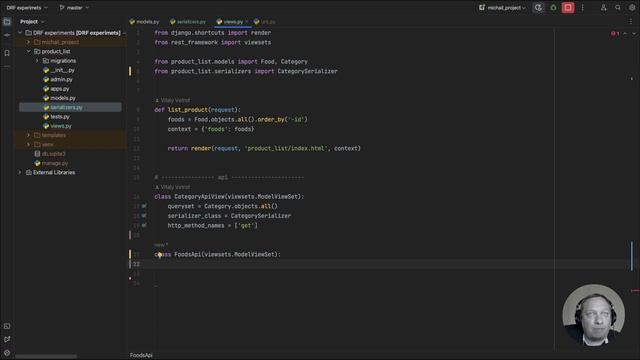Click override gutter icon on queryset line
The image size is (640, 360).
(x=144, y=206)
